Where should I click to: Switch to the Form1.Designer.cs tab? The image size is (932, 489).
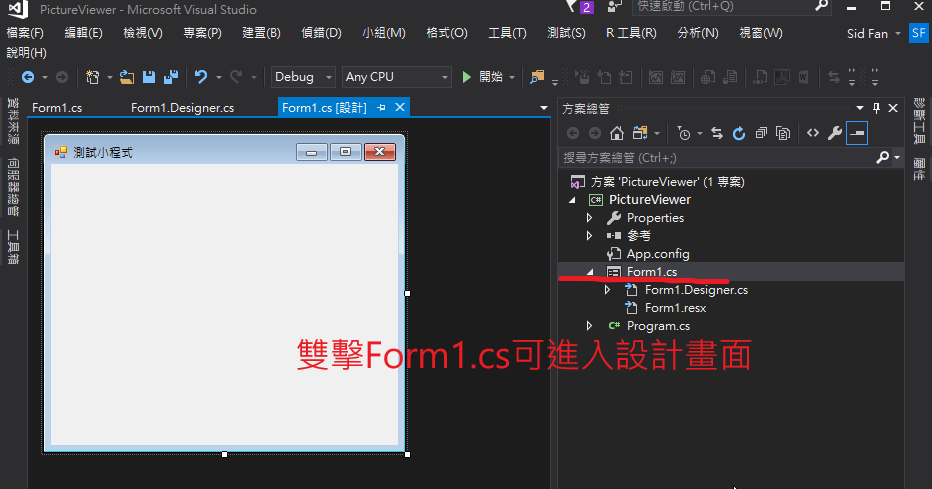182,108
